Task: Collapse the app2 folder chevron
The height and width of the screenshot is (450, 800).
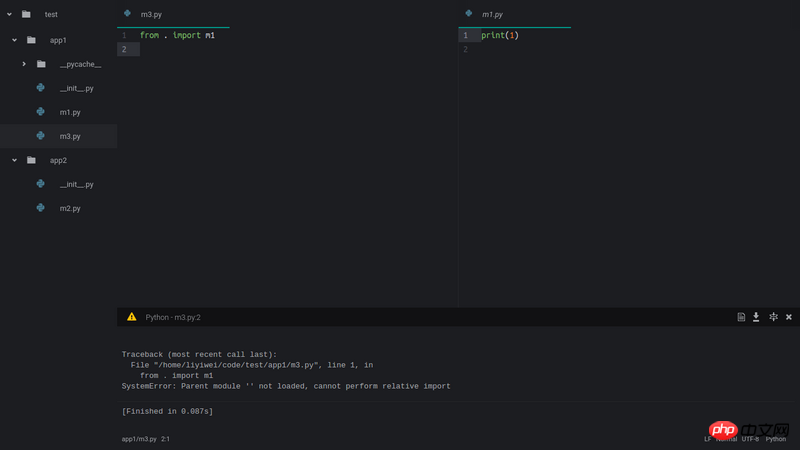Action: tap(15, 160)
